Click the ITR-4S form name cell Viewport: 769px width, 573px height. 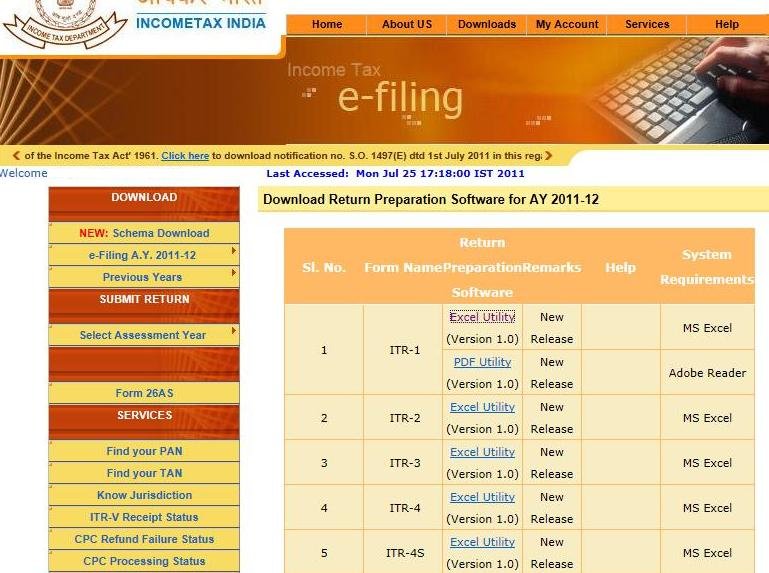tap(405, 553)
